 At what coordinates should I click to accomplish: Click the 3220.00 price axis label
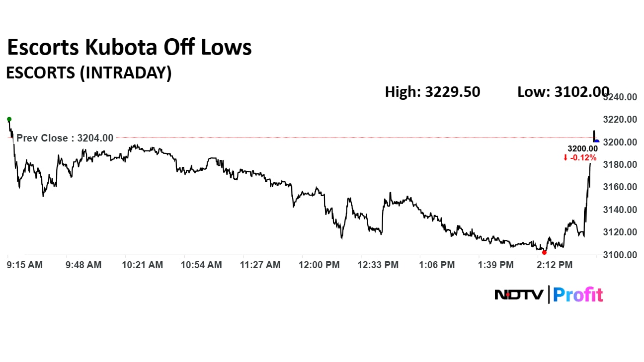click(x=620, y=120)
